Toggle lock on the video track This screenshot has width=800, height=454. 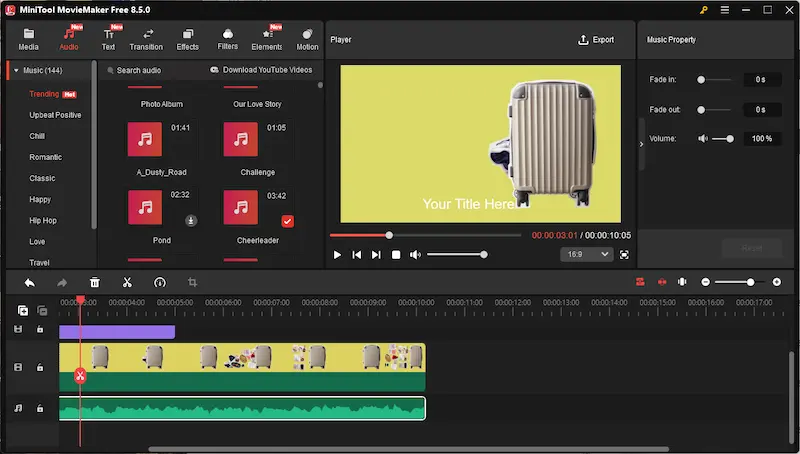[40, 367]
